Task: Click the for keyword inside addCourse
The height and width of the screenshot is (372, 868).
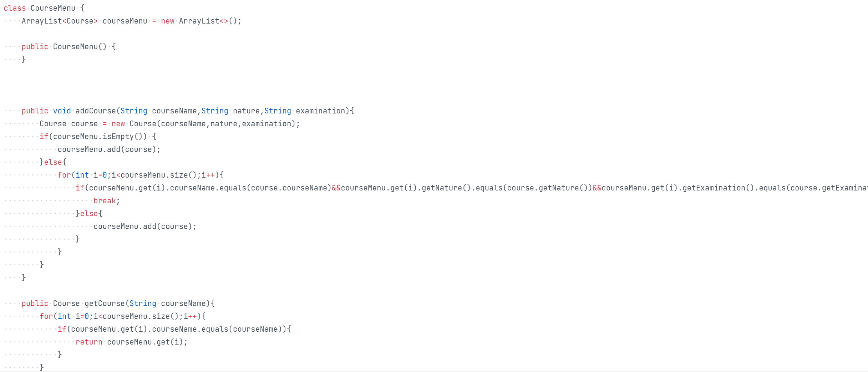Action: [64, 175]
